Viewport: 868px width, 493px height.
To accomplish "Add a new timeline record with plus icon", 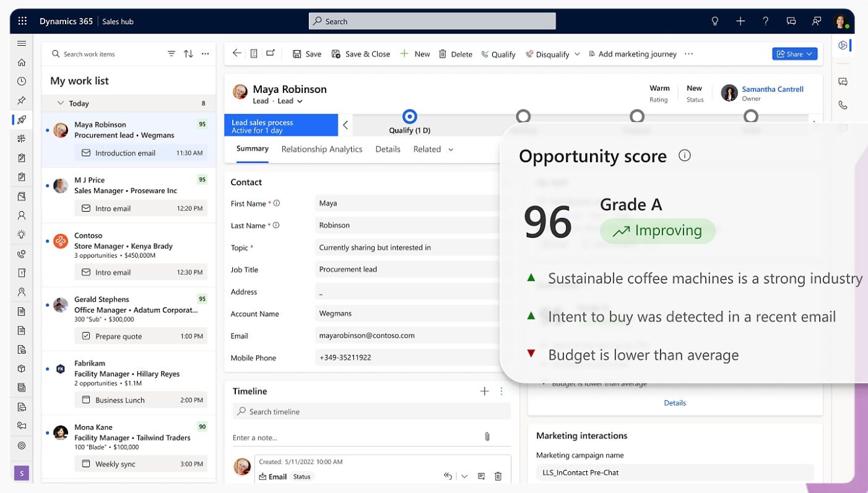I will point(484,391).
